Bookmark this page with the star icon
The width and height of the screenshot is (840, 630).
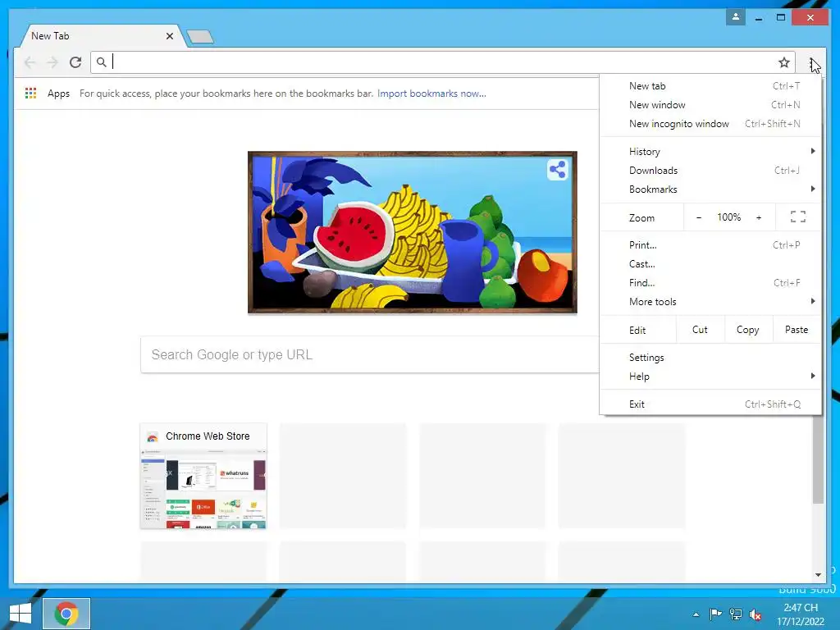pyautogui.click(x=783, y=62)
